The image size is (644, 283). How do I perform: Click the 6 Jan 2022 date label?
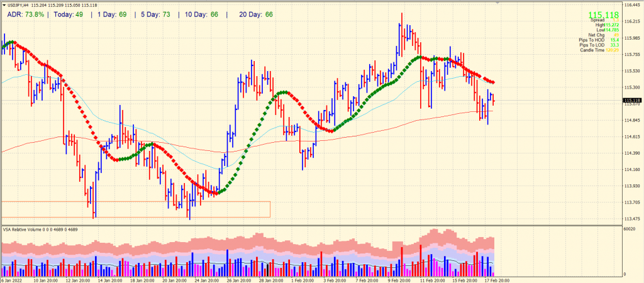(11, 280)
